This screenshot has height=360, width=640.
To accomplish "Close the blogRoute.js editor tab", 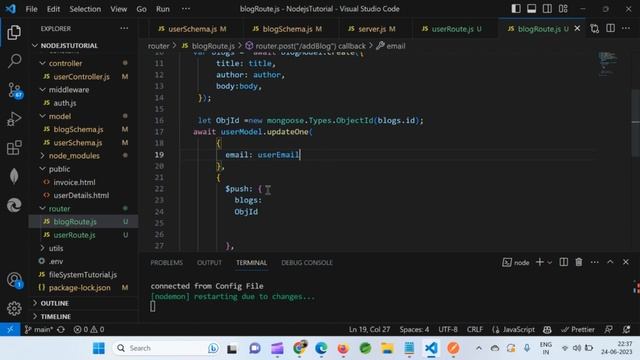I will [577, 29].
